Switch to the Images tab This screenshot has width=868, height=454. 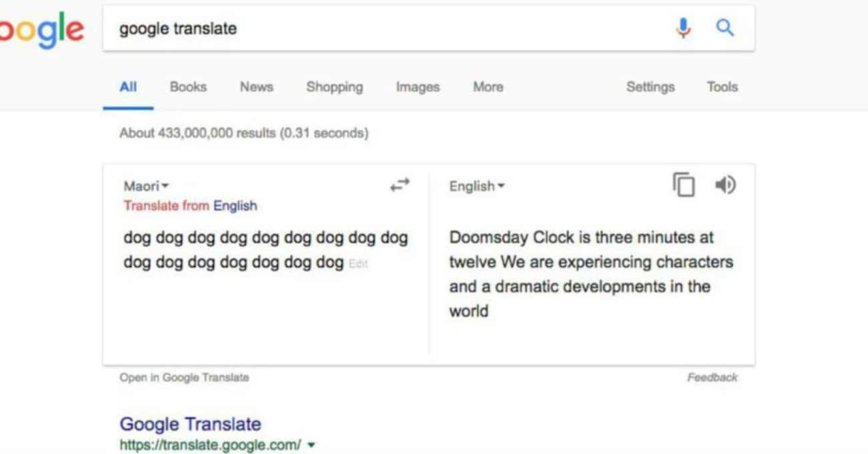click(418, 87)
